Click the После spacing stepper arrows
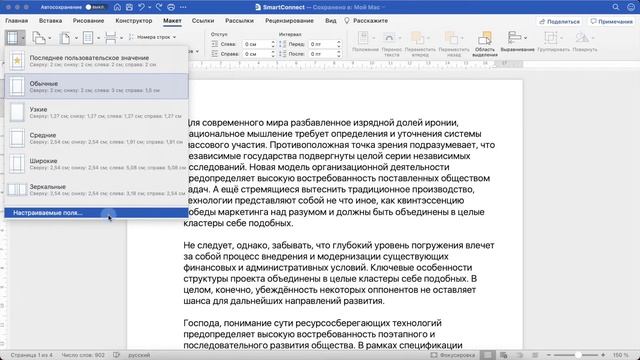Image resolution: width=640 pixels, height=360 pixels. (339, 53)
